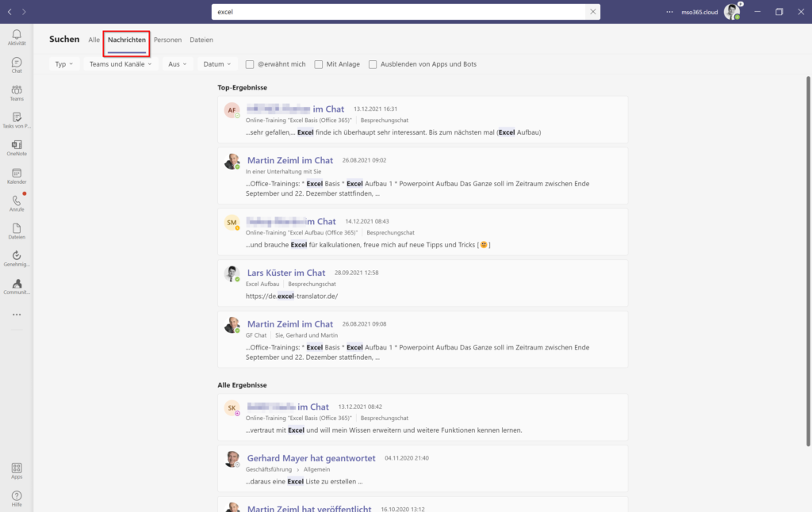Select the Nachrichten tab
The width and height of the screenshot is (812, 512).
pyautogui.click(x=127, y=40)
